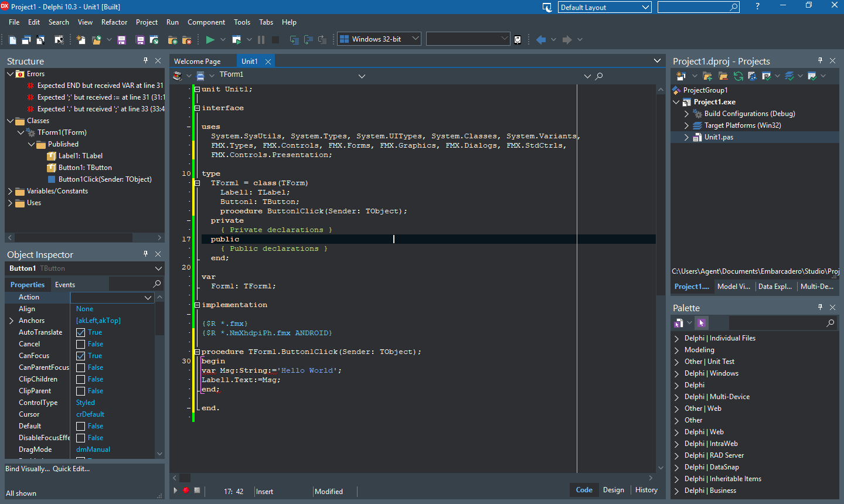844x504 pixels.
Task: Click the 'Expected END but received VAR' error
Action: [x=100, y=86]
